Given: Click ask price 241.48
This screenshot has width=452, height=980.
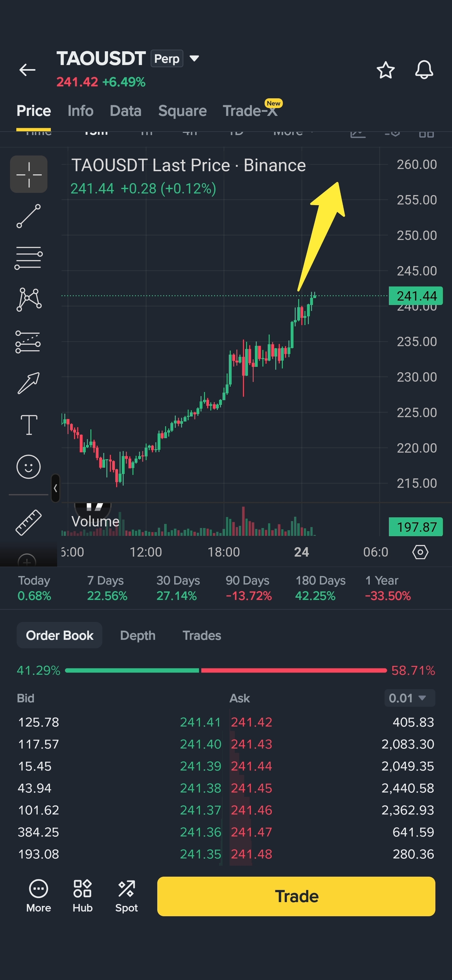Looking at the screenshot, I should pyautogui.click(x=252, y=854).
